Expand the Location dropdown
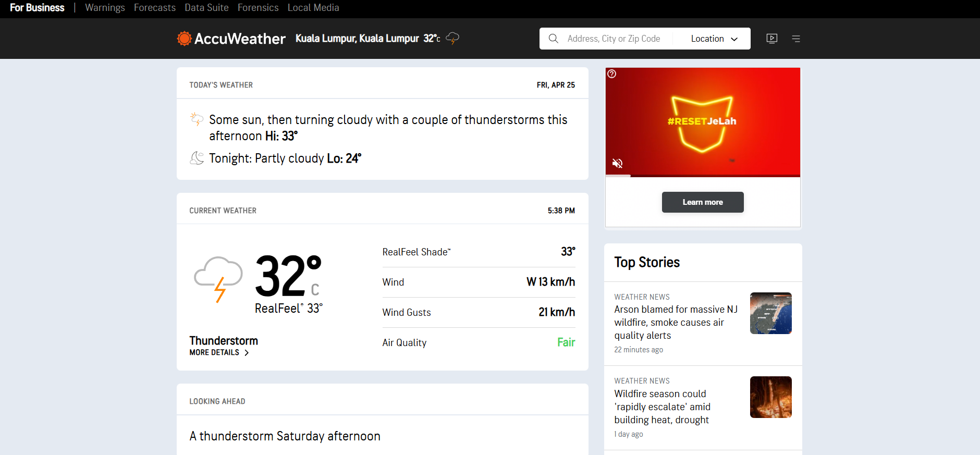This screenshot has height=455, width=980. click(x=714, y=39)
